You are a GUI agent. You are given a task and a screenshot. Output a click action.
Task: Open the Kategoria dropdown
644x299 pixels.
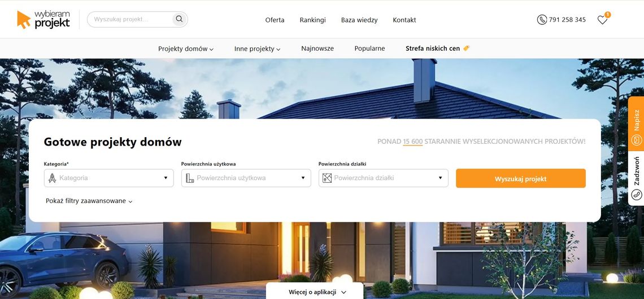pos(109,178)
